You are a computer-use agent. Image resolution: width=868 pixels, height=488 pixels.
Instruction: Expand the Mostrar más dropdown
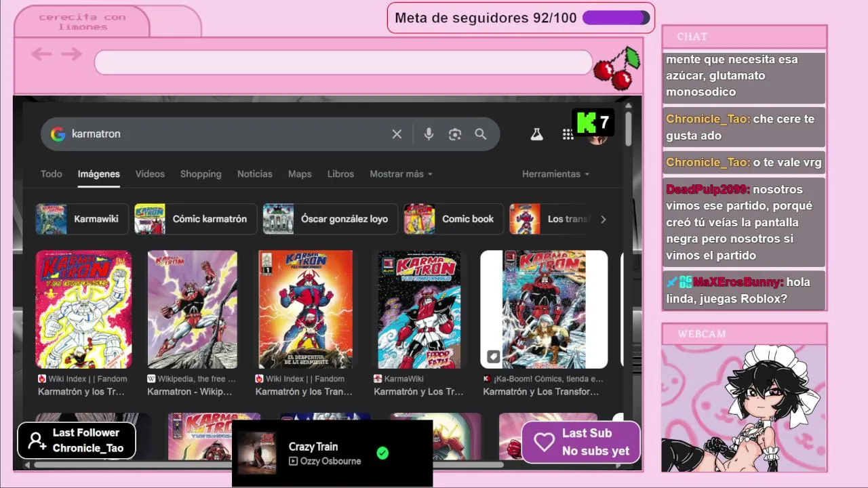click(401, 174)
